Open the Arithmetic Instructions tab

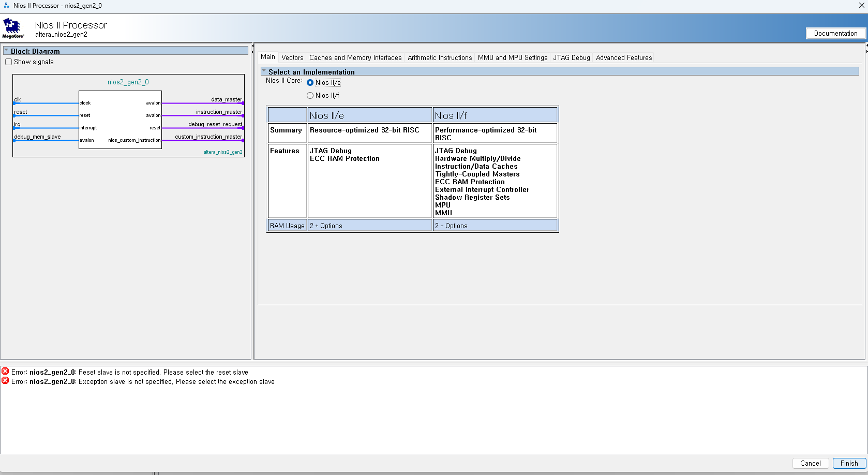point(440,57)
